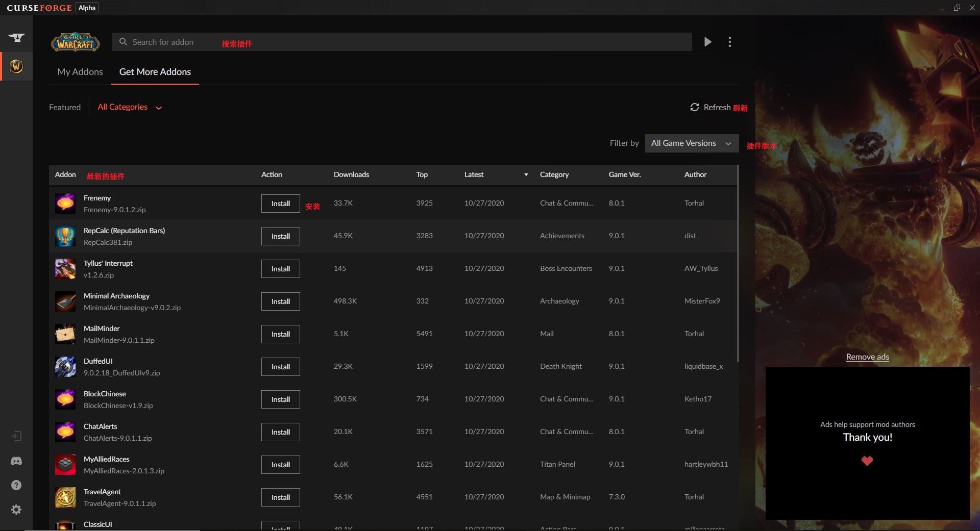Click the heart icon in the ad panel
The height and width of the screenshot is (531, 980).
[x=867, y=461]
